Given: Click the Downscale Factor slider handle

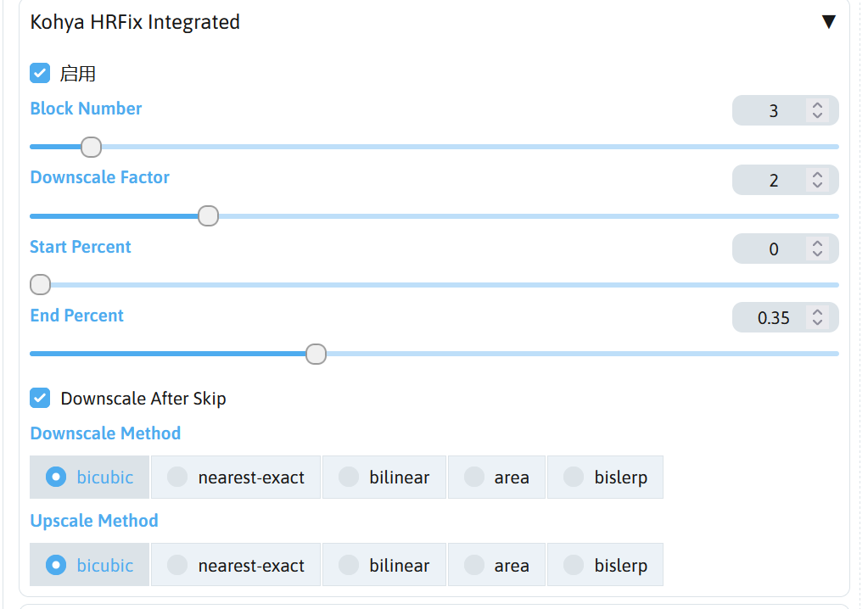Looking at the screenshot, I should tap(208, 216).
